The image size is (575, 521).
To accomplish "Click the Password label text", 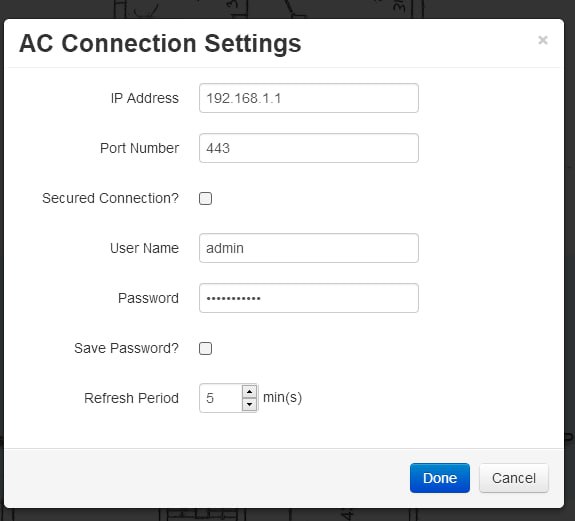I will pos(149,298).
